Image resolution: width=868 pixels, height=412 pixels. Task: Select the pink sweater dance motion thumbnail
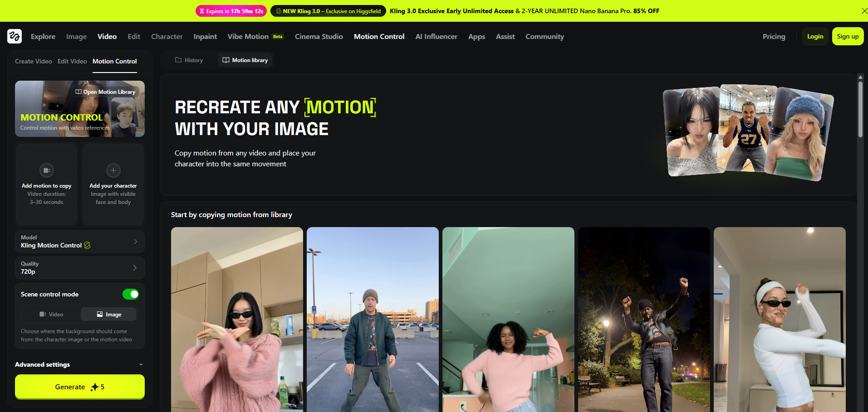[237, 319]
